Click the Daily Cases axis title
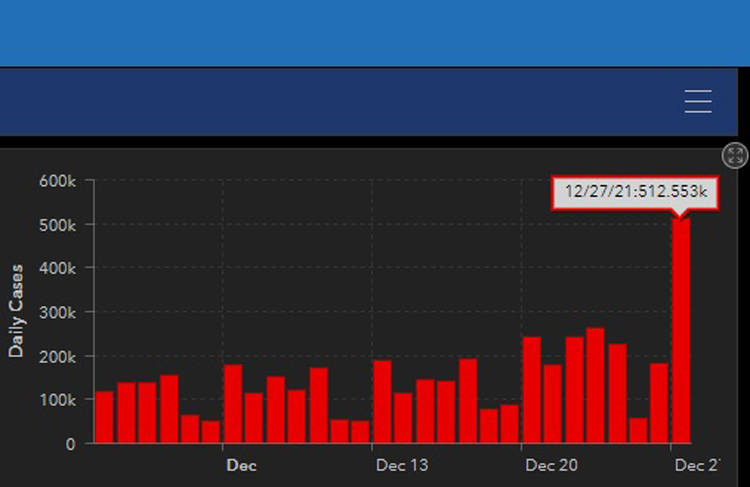The image size is (750, 487). tap(16, 311)
